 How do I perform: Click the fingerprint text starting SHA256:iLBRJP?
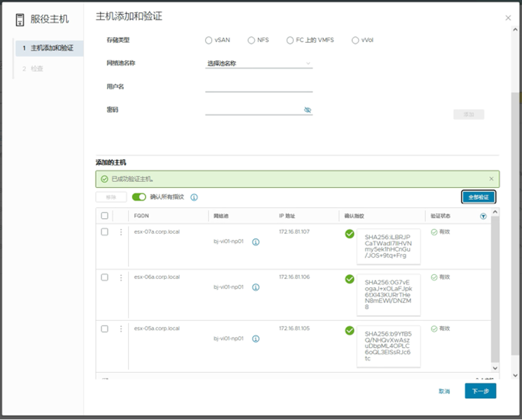[x=388, y=246]
